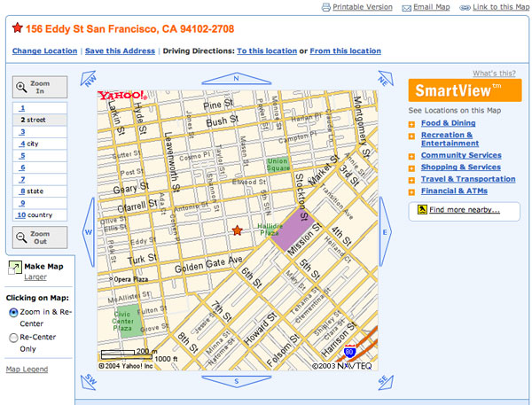Click the Yahoo! logo on the map
Screen dimensions: 532x405
coord(122,96)
